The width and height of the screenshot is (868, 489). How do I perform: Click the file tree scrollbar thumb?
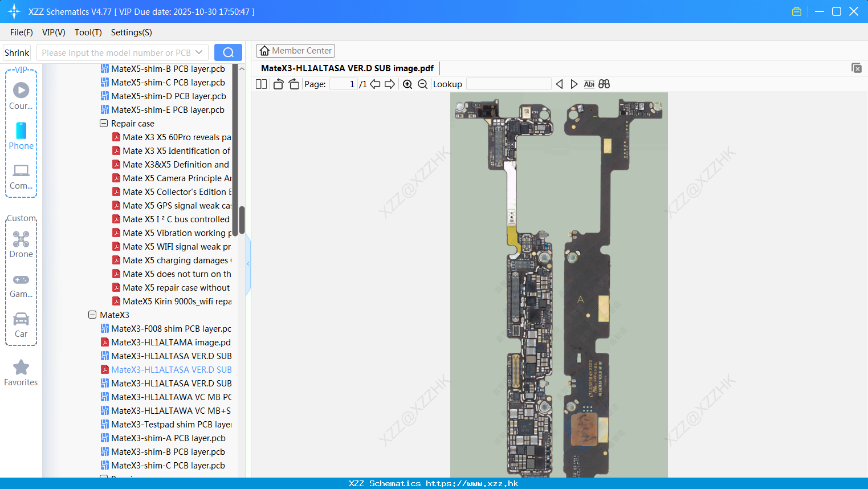click(x=242, y=220)
